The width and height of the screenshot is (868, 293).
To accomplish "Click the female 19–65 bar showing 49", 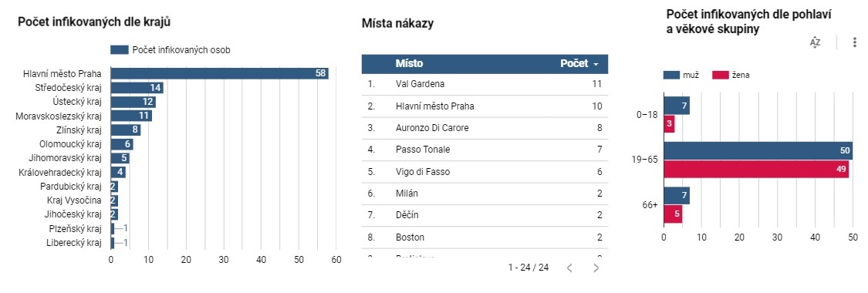I will tap(756, 169).
